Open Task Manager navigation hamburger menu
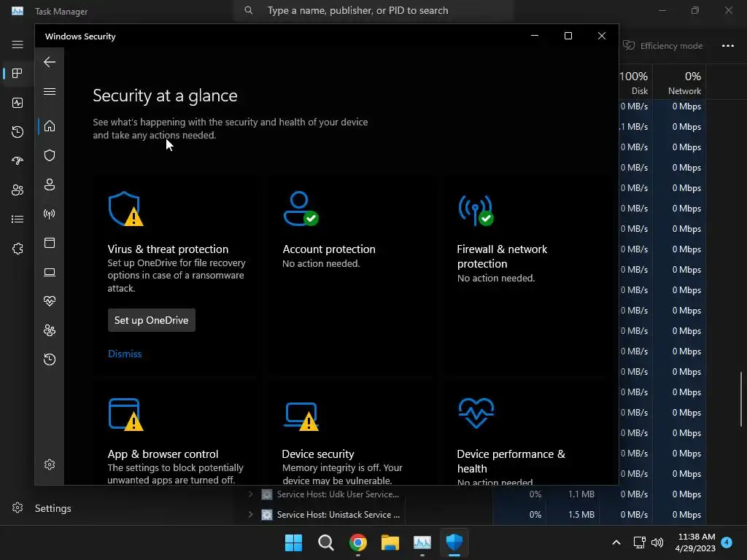This screenshot has height=560, width=747. [x=18, y=44]
